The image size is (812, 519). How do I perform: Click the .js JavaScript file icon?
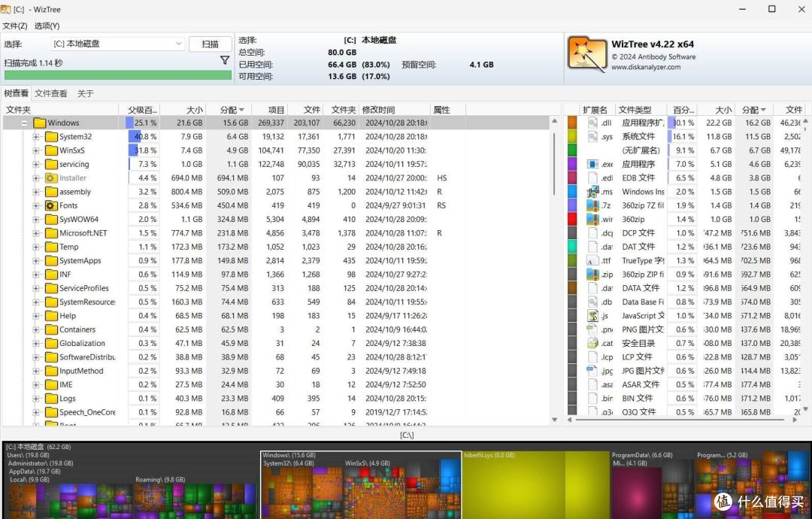pyautogui.click(x=593, y=315)
